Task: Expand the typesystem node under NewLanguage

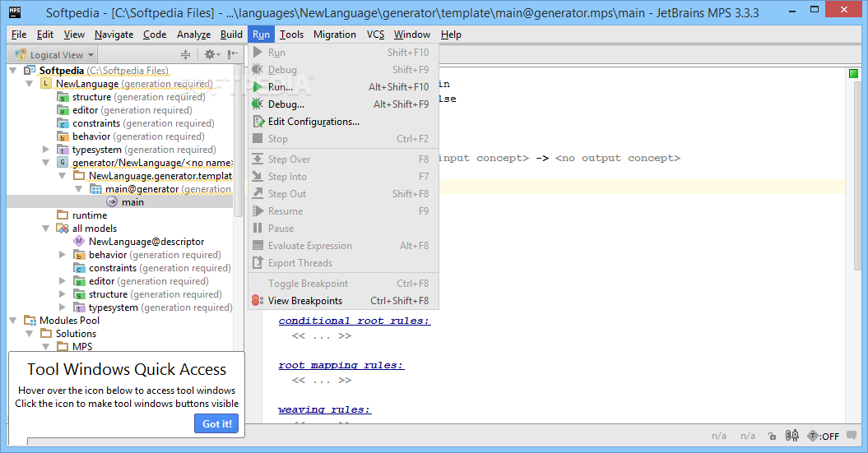Action: coord(46,150)
